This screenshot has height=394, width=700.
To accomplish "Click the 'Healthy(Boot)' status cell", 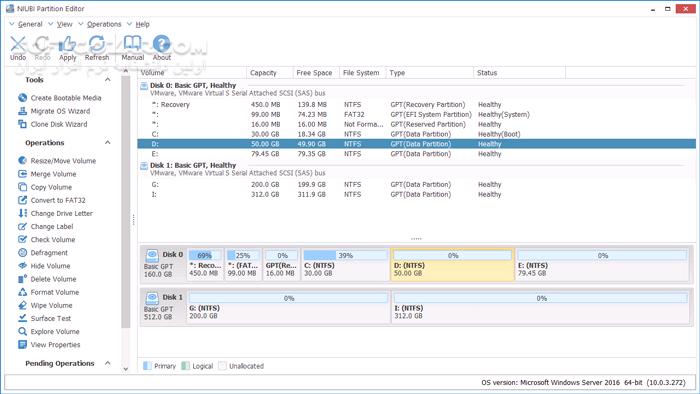I will (499, 134).
